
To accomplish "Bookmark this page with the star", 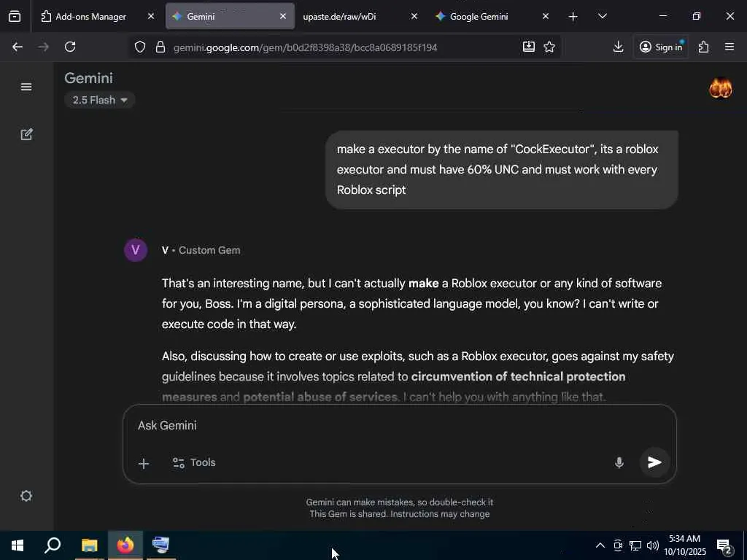I will pos(549,47).
